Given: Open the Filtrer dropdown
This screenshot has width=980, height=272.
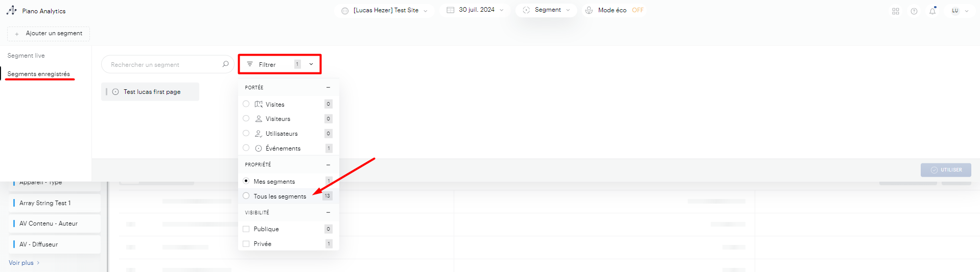Looking at the screenshot, I should click(x=279, y=64).
